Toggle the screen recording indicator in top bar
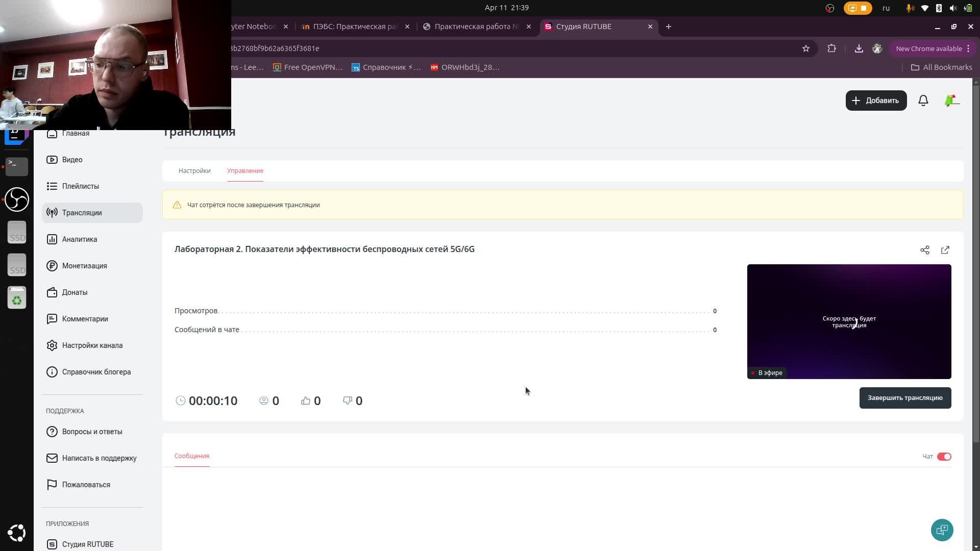Viewport: 980px width, 551px height. 857,8
